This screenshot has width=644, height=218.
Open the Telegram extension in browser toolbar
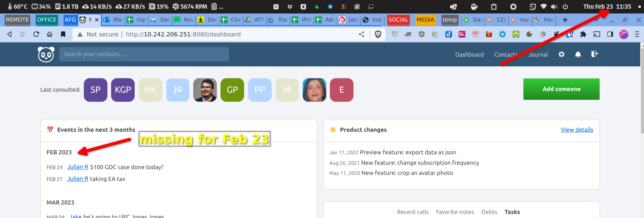pos(502,34)
